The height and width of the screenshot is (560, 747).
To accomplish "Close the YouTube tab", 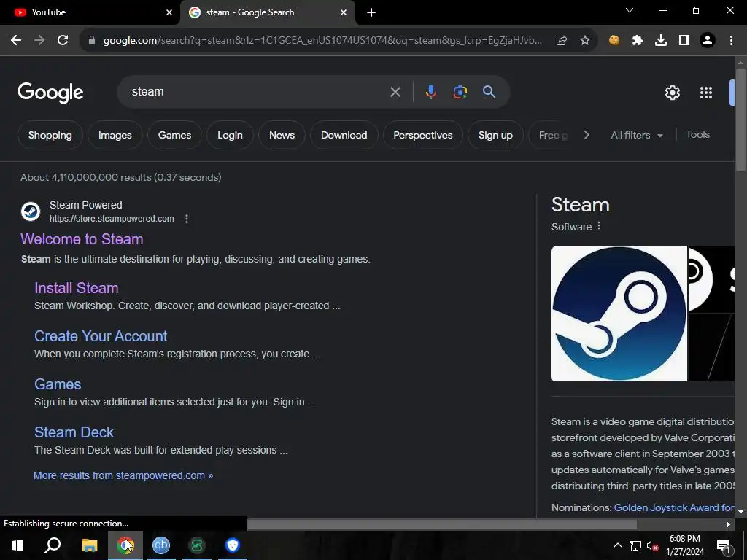I will coord(169,12).
